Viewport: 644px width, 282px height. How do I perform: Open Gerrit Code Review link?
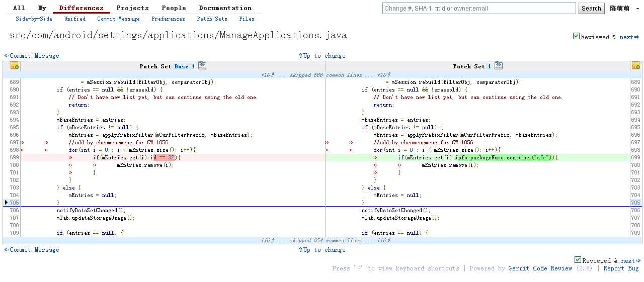[540, 268]
